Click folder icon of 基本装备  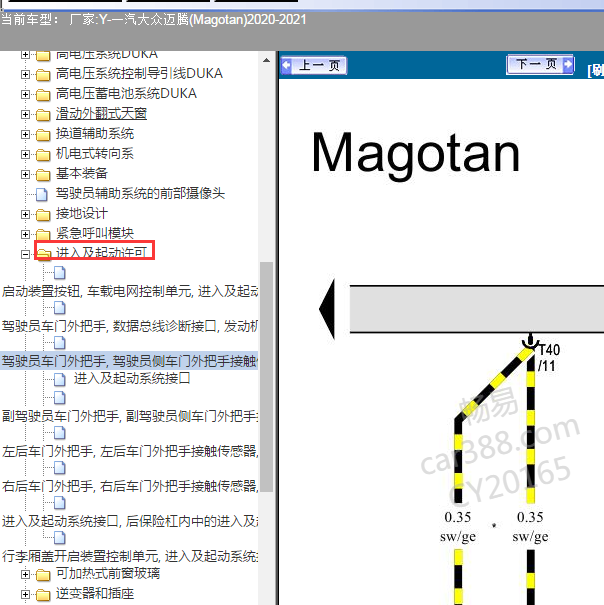tap(43, 175)
